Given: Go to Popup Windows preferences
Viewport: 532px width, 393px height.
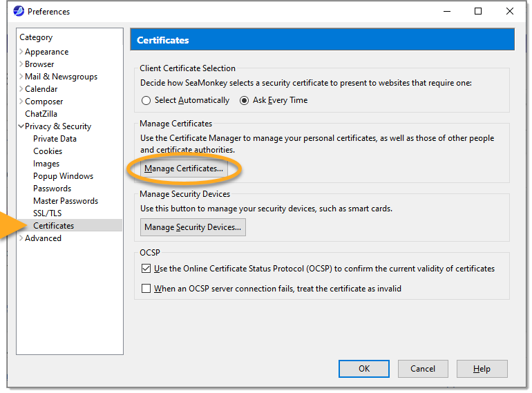Looking at the screenshot, I should pyautogui.click(x=63, y=176).
